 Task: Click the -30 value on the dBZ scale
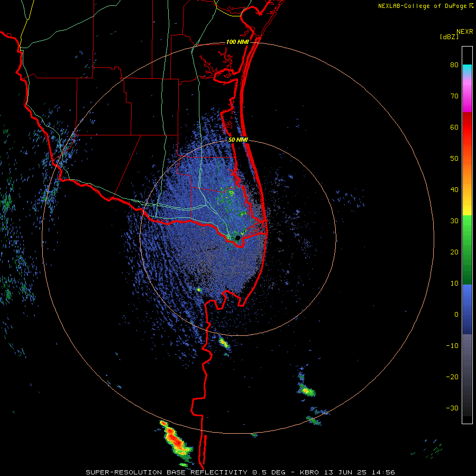coord(452,408)
